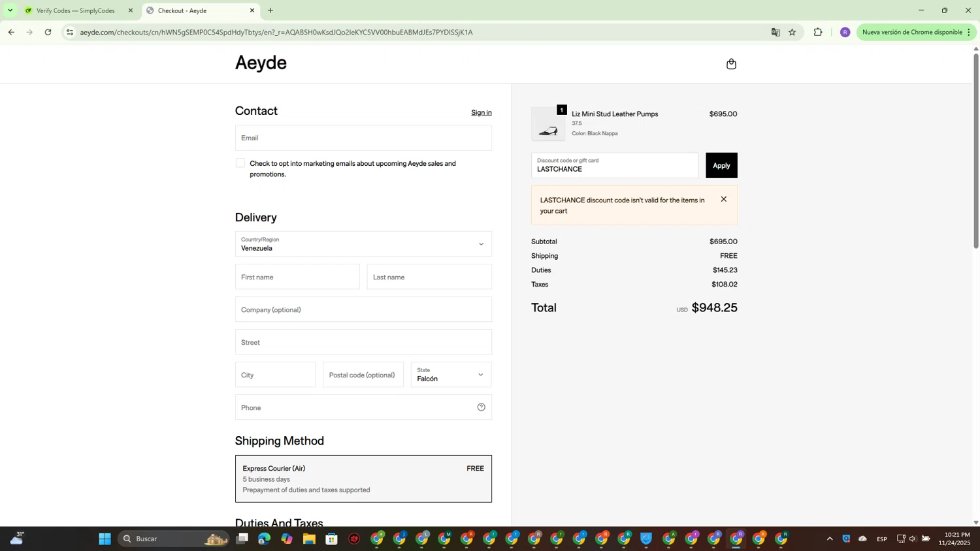The image size is (980, 551).
Task: Click the page vertical scrollbar
Action: (x=976, y=150)
